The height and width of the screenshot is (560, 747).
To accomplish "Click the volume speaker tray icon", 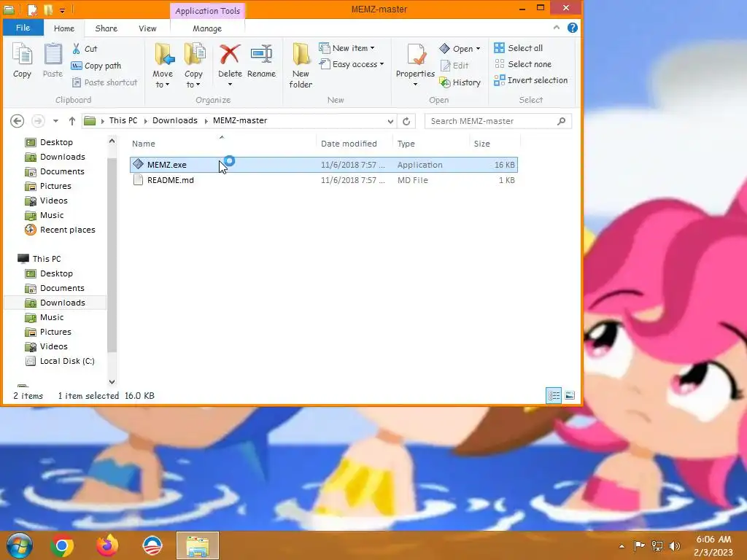I will pos(675,545).
